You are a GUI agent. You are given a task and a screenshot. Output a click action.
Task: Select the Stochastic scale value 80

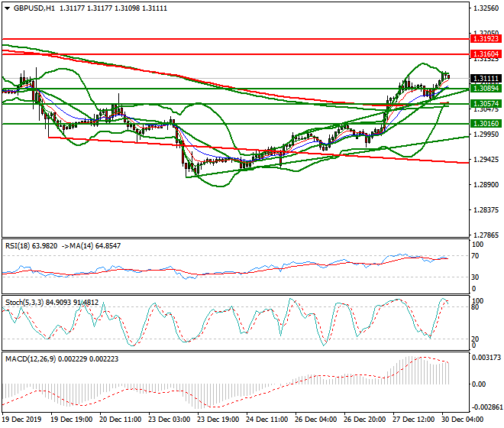(x=475, y=307)
